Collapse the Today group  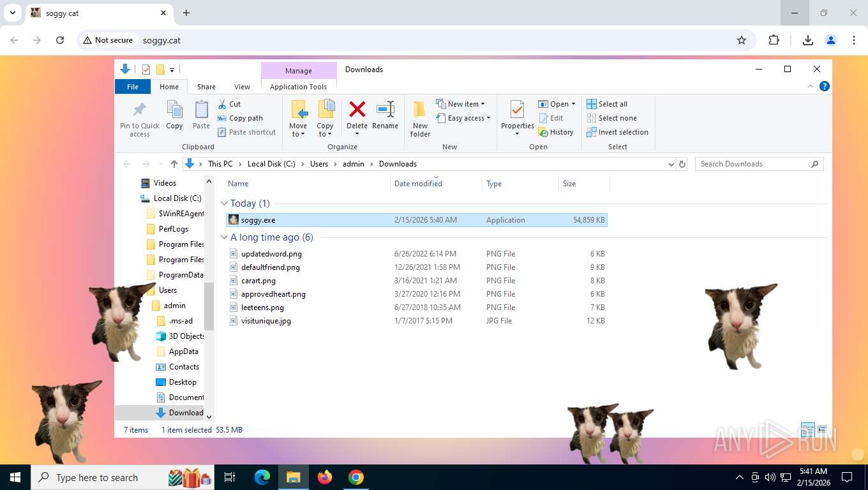point(224,204)
